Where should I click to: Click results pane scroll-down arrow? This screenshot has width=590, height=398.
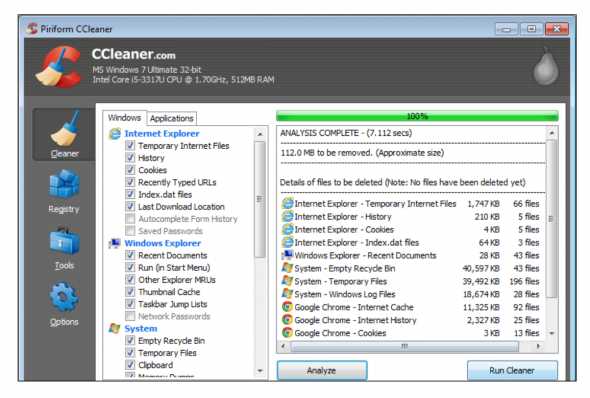(552, 333)
